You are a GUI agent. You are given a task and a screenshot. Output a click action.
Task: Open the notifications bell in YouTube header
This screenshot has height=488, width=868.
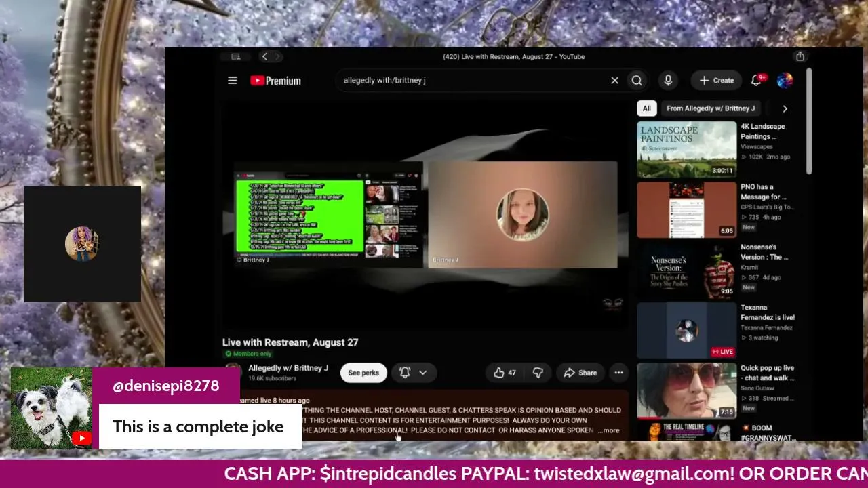coord(757,81)
